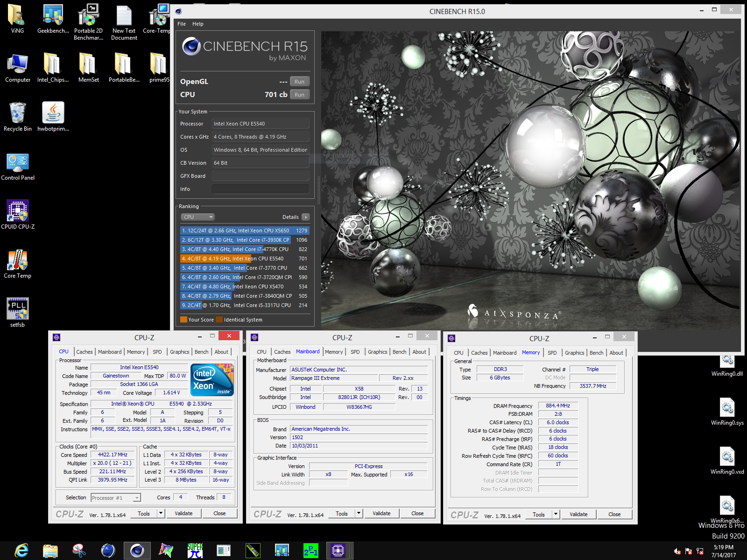Screen dimensions: 747x560
Task: Launch the CPUID CPU-Z desktop shortcut
Action: pyautogui.click(x=18, y=215)
